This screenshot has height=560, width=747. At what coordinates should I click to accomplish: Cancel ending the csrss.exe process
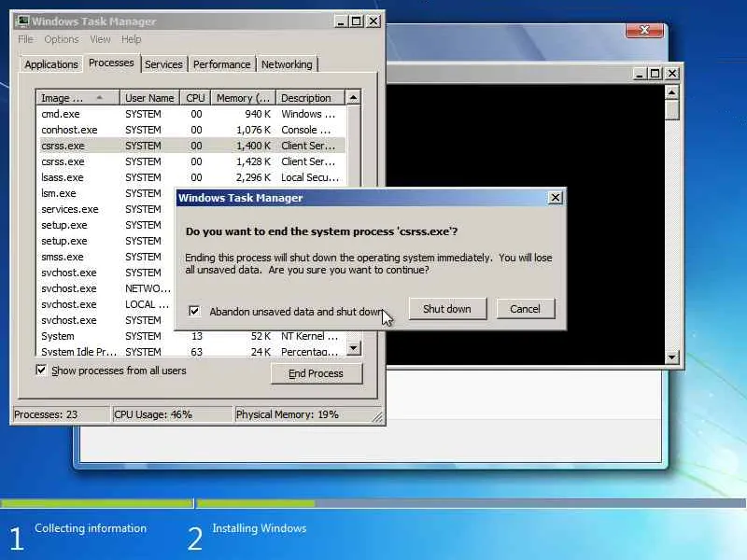[525, 309]
